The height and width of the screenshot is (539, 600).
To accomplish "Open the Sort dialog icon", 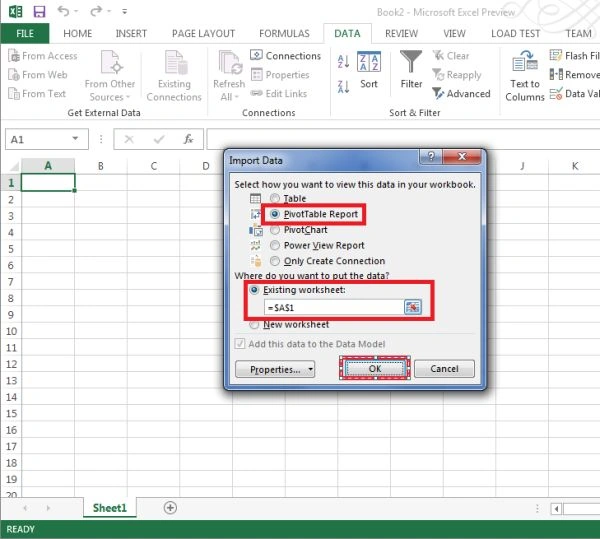I will point(368,62).
